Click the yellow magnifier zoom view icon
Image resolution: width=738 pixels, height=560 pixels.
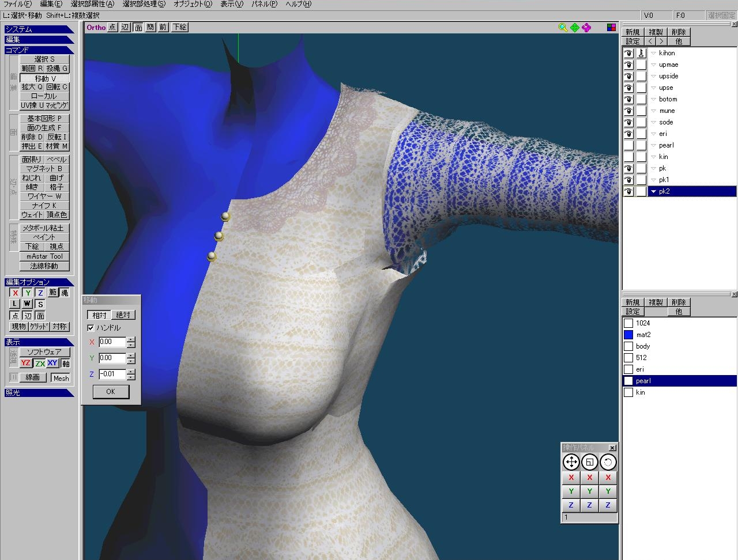[x=563, y=28]
